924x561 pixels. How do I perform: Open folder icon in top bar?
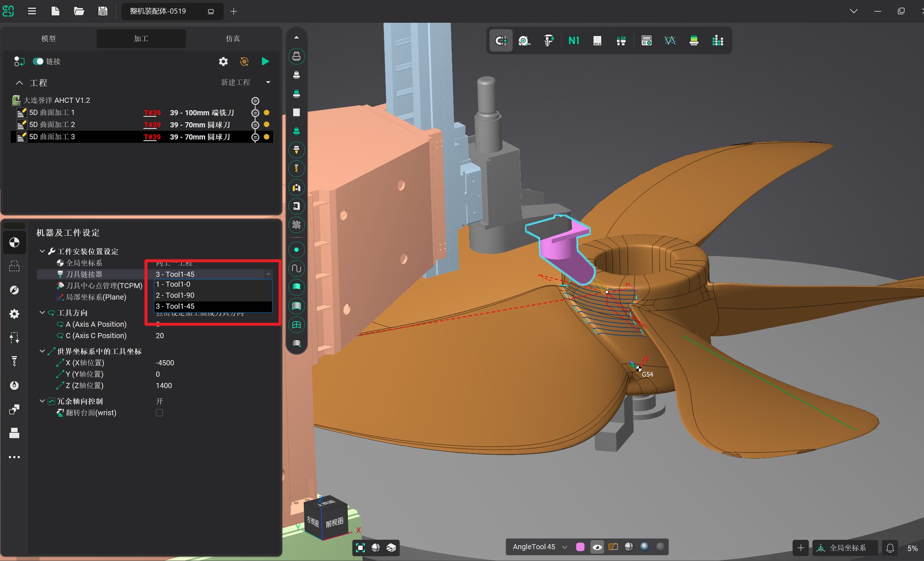coord(79,11)
